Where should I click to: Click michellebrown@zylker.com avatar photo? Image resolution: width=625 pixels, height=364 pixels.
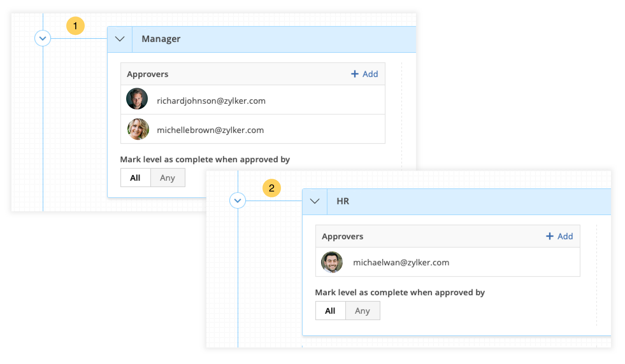[138, 129]
